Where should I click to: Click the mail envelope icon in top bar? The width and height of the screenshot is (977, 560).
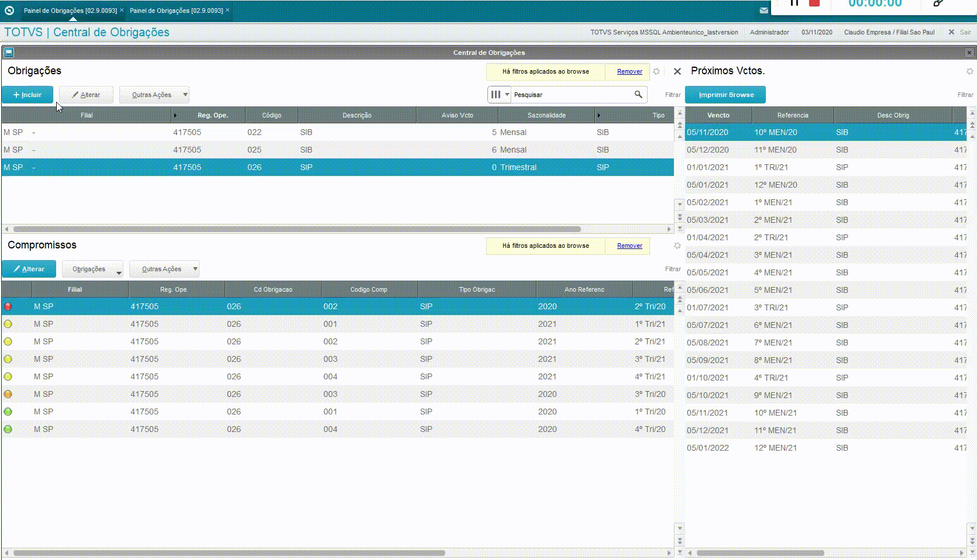click(763, 10)
